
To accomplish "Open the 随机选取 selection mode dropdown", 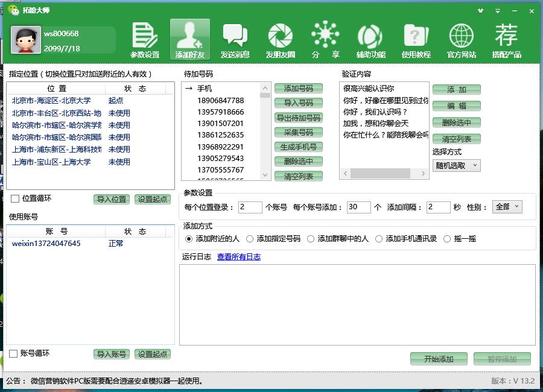I will coord(457,165).
